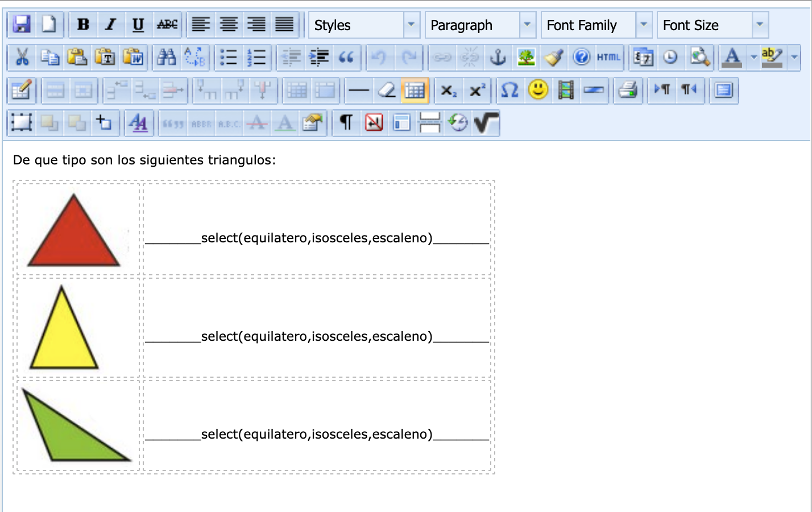Insert special character with the Omega icon
The height and width of the screenshot is (512, 812).
click(x=510, y=90)
